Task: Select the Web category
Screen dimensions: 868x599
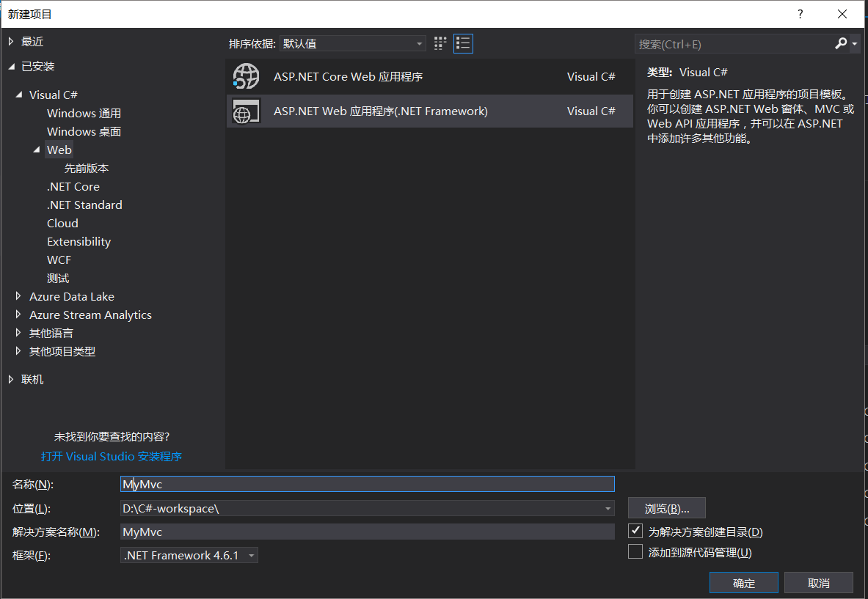Action: click(x=59, y=150)
